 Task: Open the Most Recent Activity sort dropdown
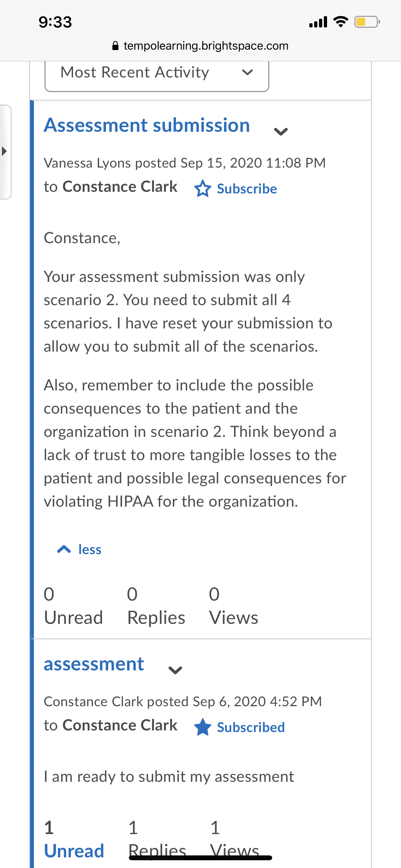pyautogui.click(x=157, y=73)
